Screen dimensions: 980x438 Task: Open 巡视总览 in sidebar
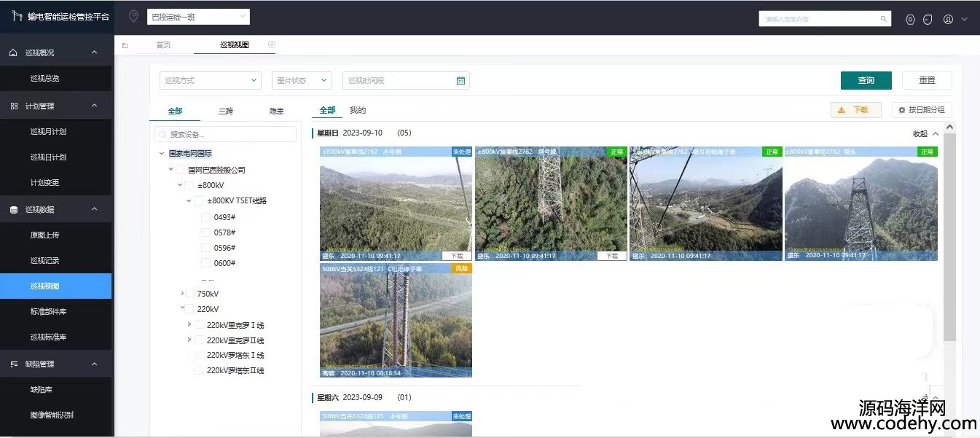44,78
